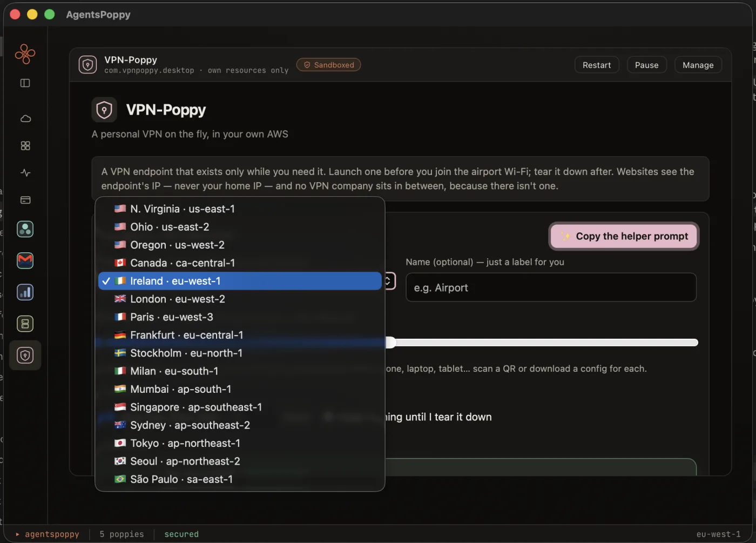Viewport: 756px width, 543px height.
Task: Choose Singapore · ap-southeast-1 region
Action: coord(240,407)
